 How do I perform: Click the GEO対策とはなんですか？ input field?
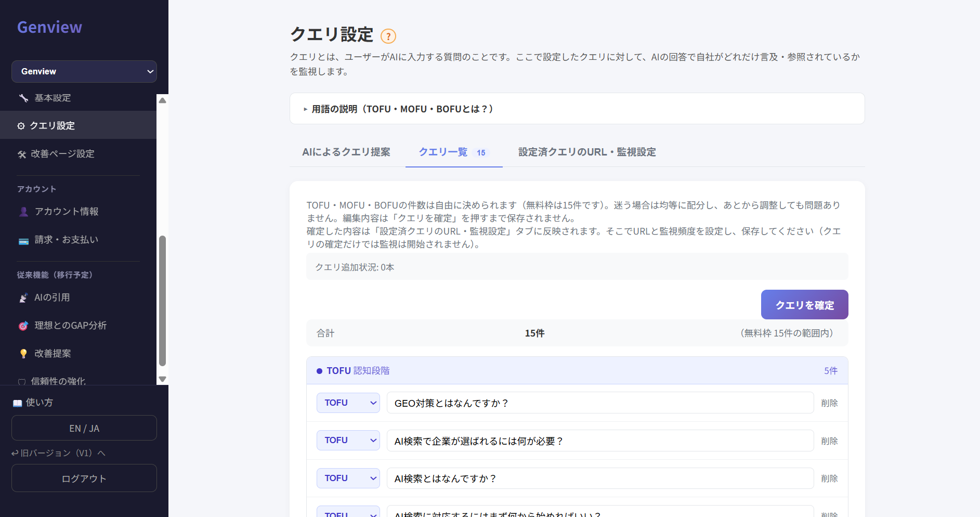click(x=600, y=403)
